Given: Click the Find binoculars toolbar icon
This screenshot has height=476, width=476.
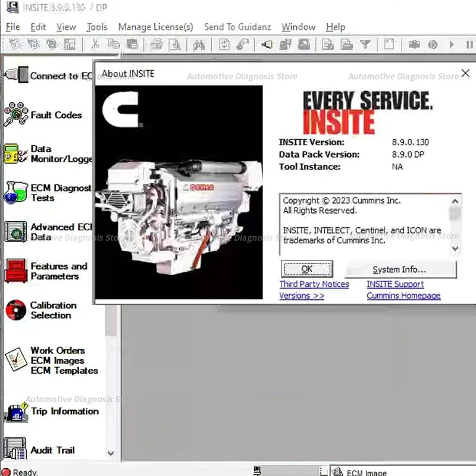Looking at the screenshot, I should click(199, 45).
